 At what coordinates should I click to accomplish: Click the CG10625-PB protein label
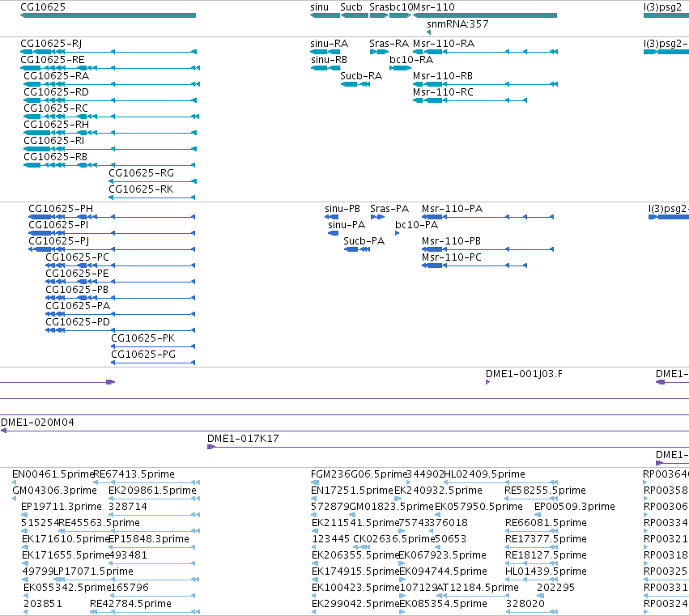pyautogui.click(x=77, y=290)
